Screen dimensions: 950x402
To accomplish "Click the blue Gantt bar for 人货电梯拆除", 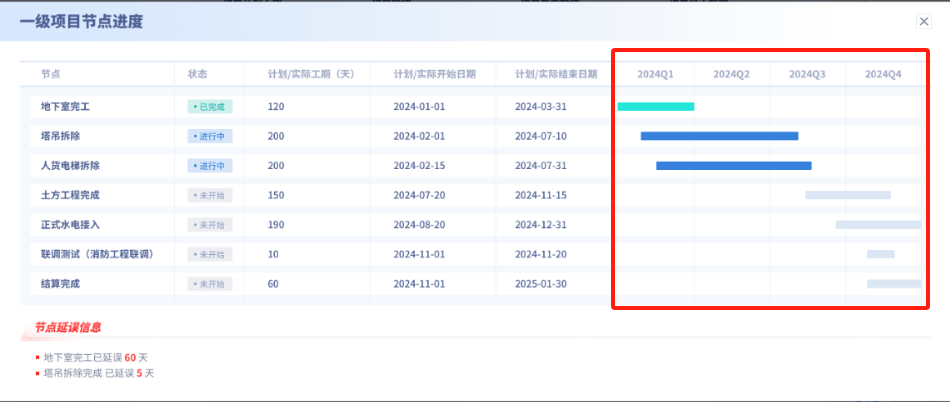I will 734,165.
